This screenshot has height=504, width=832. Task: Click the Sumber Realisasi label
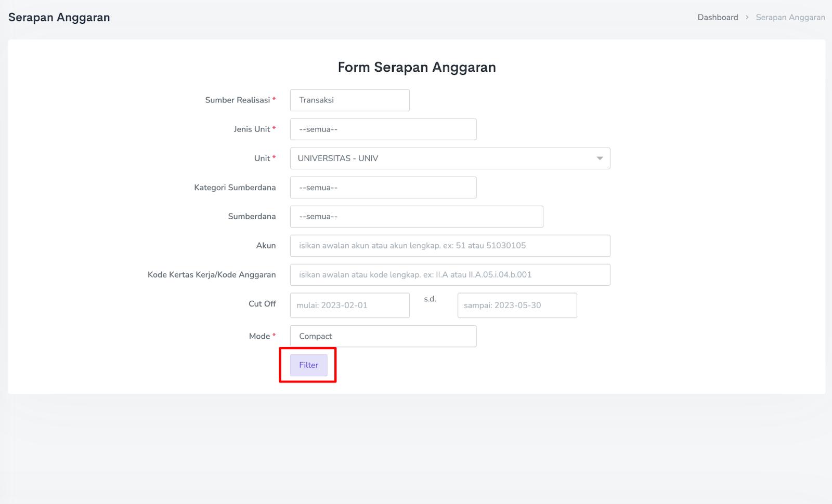[237, 100]
